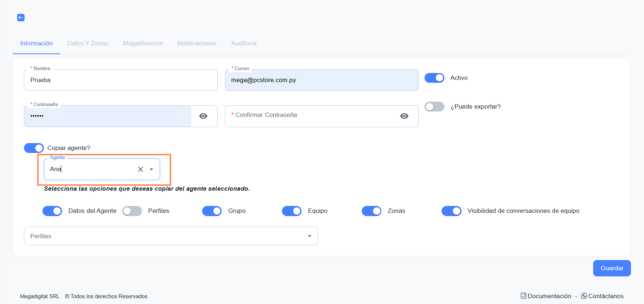Enable the Perfiles copy toggle

pos(132,211)
